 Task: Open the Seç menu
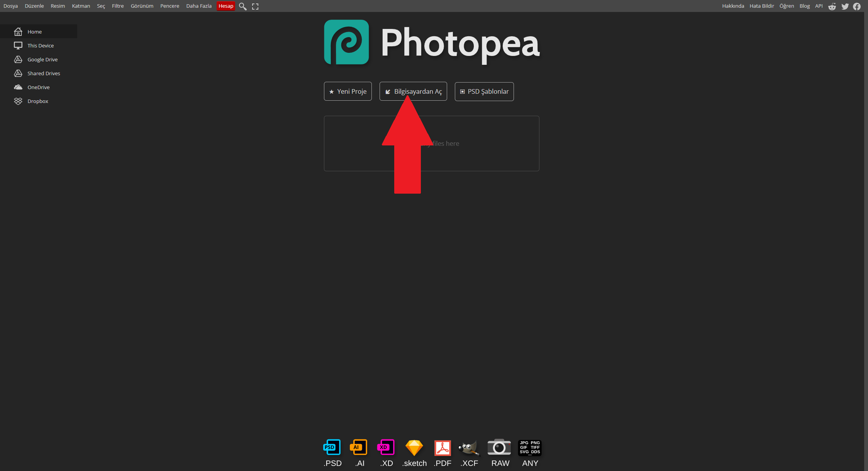[x=101, y=6]
